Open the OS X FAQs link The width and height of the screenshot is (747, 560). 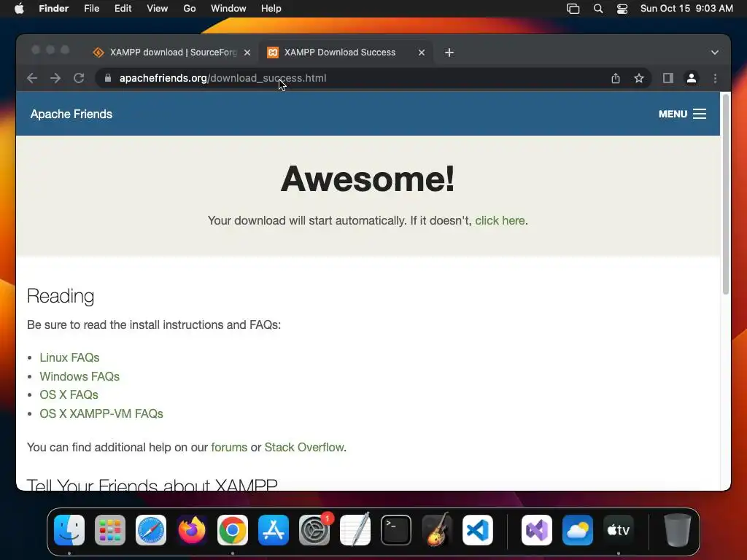[x=69, y=394]
